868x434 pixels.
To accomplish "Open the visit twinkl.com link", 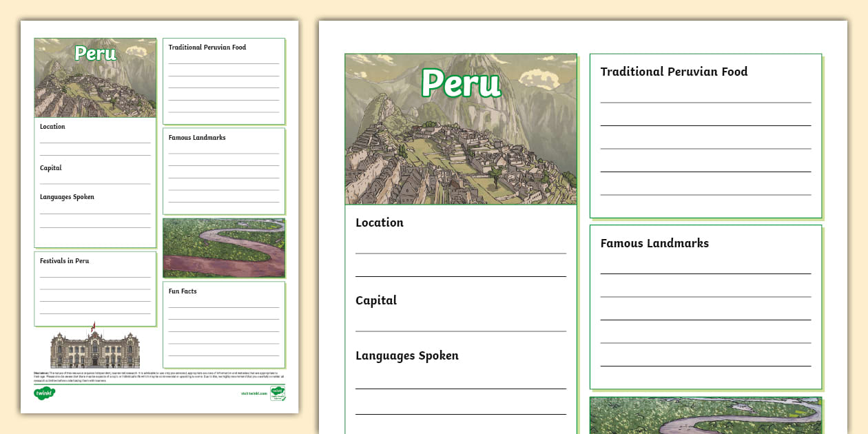I will [x=254, y=393].
